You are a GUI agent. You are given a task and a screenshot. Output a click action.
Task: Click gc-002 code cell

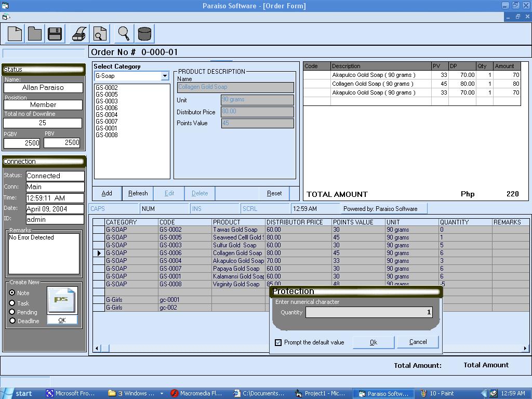185,308
